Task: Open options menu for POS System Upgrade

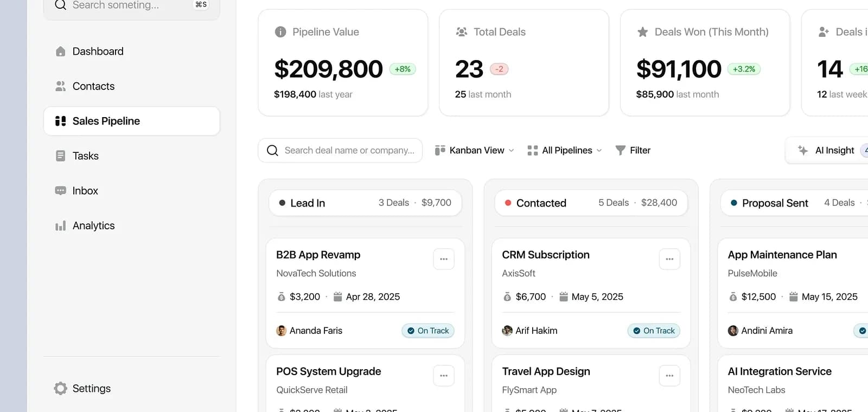Action: (444, 376)
